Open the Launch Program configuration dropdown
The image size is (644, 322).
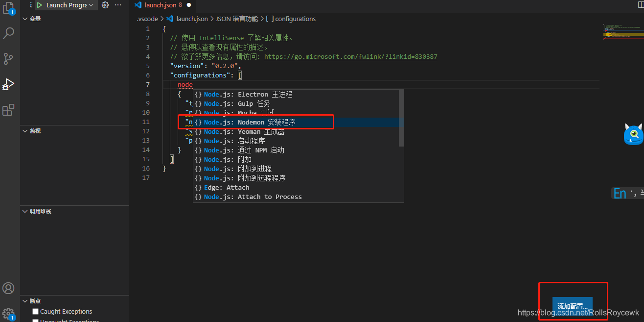pyautogui.click(x=69, y=5)
